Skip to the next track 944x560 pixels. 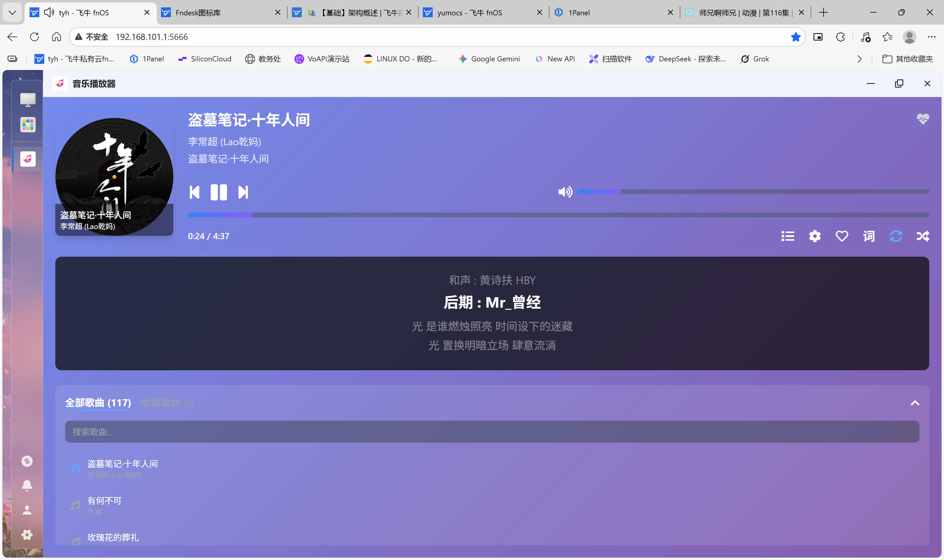pos(243,192)
